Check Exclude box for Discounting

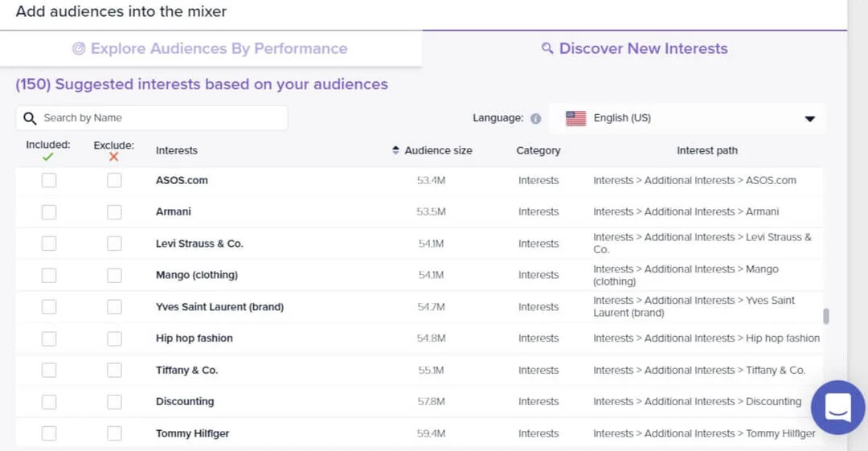click(114, 401)
